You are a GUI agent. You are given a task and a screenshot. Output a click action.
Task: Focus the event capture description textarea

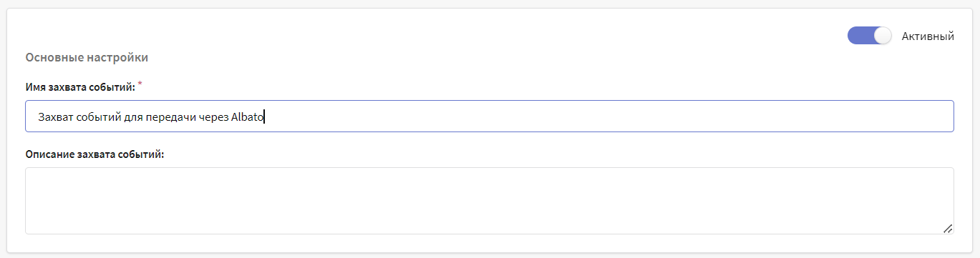tap(490, 201)
